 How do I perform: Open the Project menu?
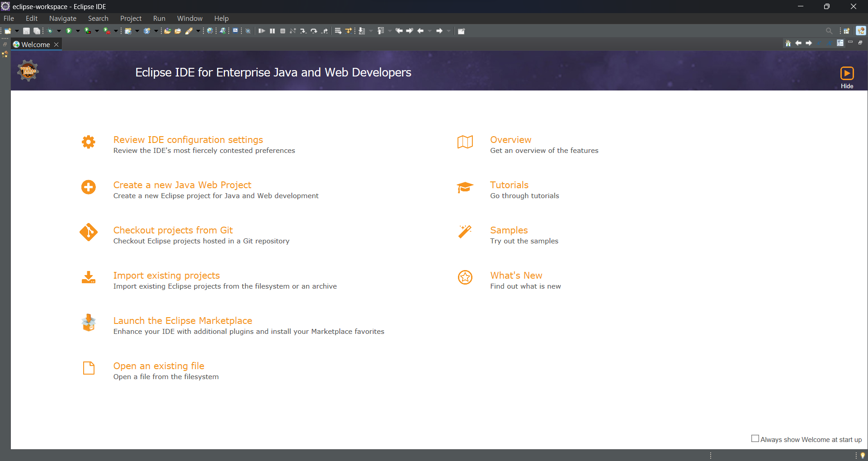point(131,18)
